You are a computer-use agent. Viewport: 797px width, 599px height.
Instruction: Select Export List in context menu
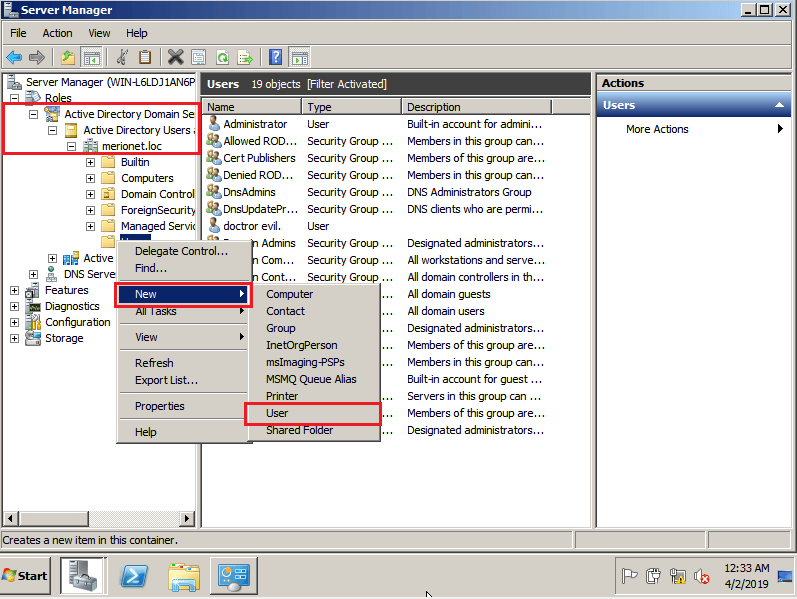[x=184, y=380]
